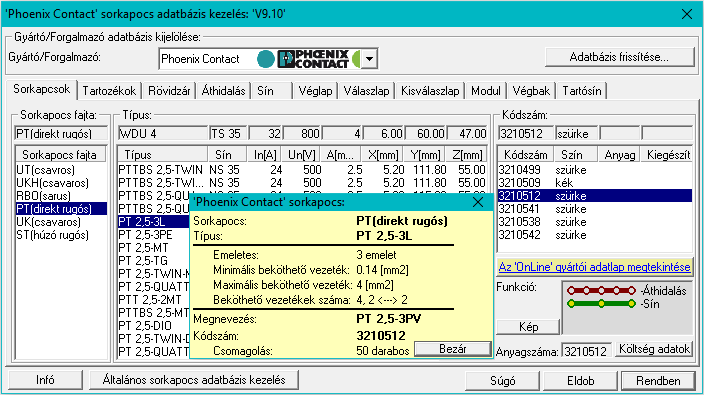This screenshot has height=395, width=704.
Task: Open the Gyártó/Forgalmazó dropdown arrow
Action: [369, 59]
